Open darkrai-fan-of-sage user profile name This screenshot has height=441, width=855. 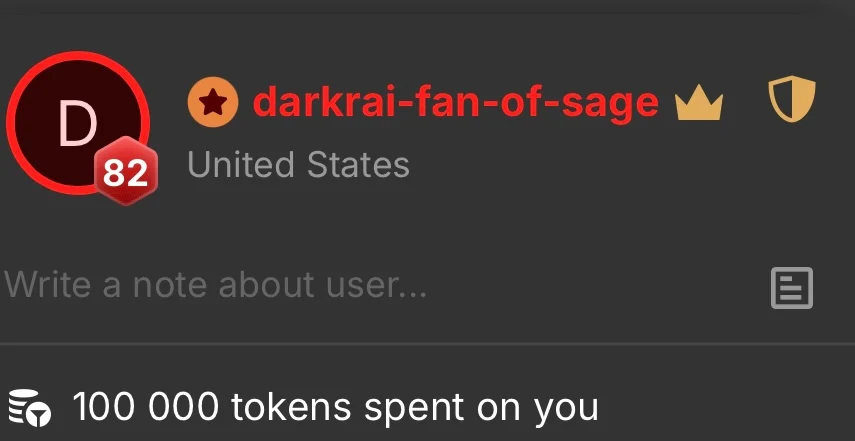pyautogui.click(x=456, y=102)
